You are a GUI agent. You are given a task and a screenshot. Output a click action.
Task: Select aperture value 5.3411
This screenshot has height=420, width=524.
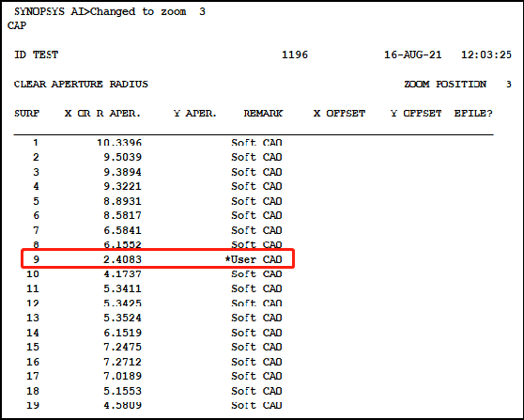(x=122, y=288)
